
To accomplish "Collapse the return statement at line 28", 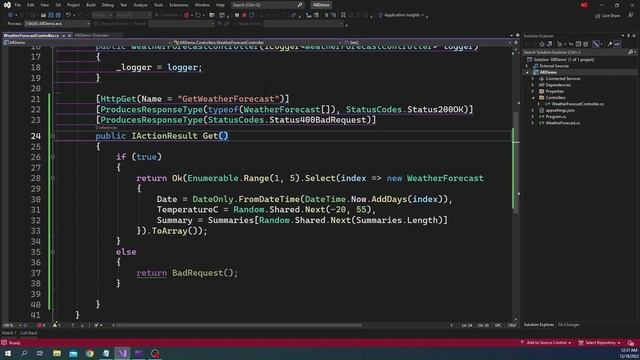I will pos(53,178).
